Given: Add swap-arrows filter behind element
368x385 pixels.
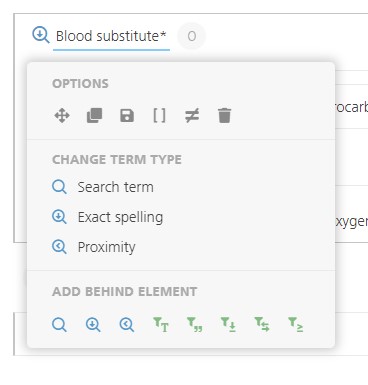Looking at the screenshot, I should click(262, 324).
